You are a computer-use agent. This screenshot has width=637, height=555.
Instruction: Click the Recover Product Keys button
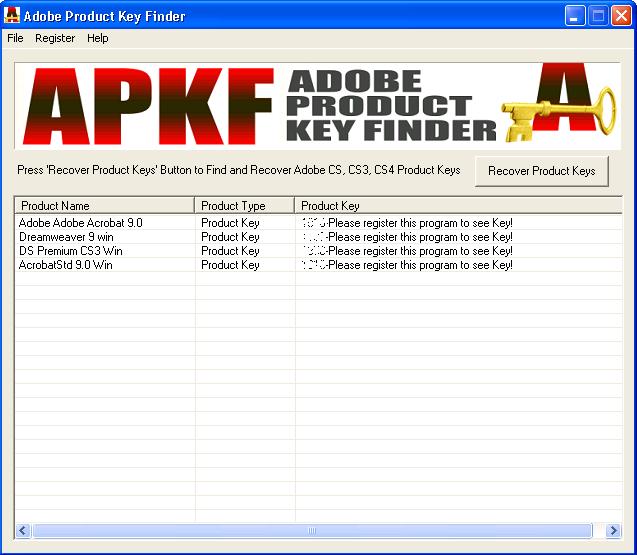(542, 171)
